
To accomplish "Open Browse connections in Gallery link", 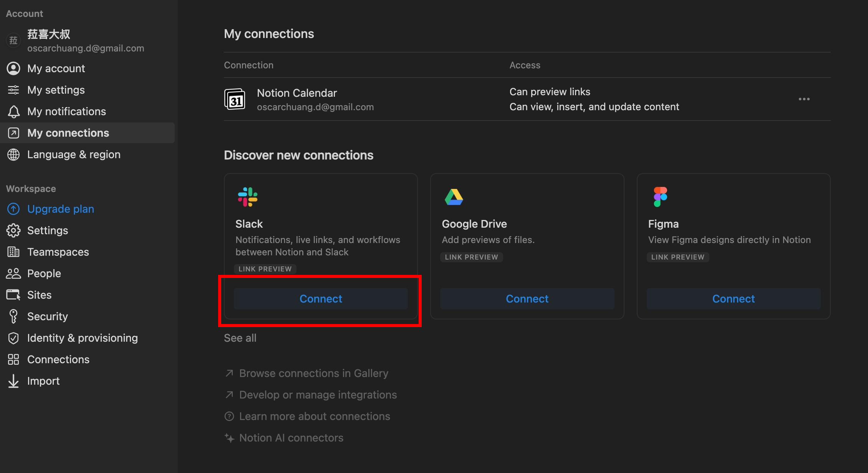I will [x=314, y=373].
